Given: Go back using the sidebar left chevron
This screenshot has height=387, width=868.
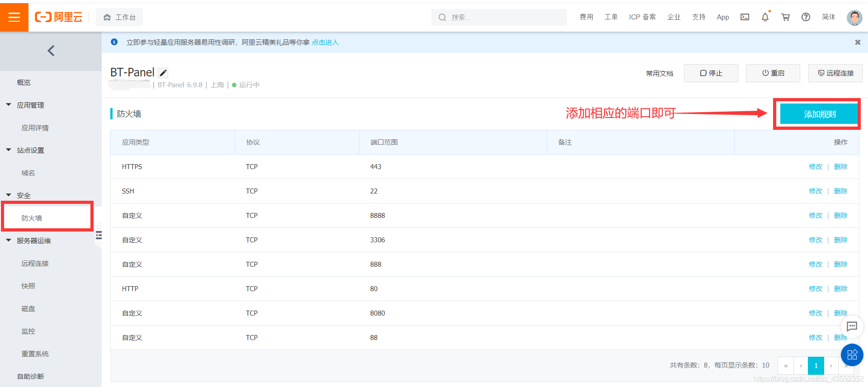Looking at the screenshot, I should click(51, 51).
